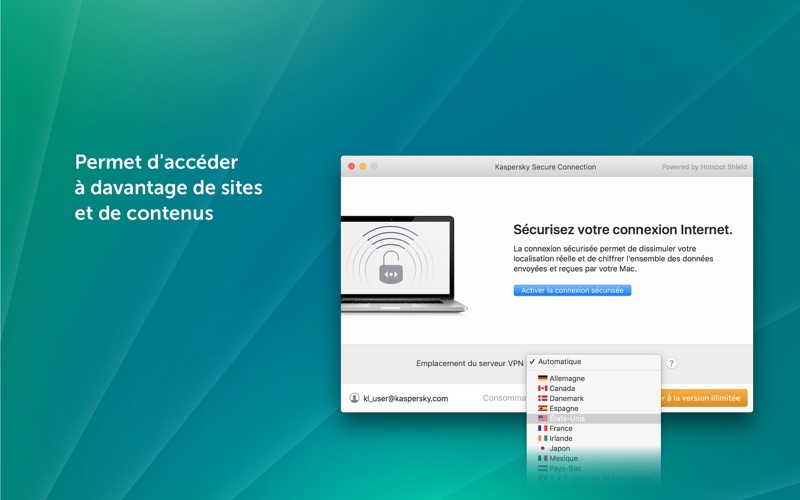
Task: Select the Danemark flag in the list
Action: [x=543, y=399]
